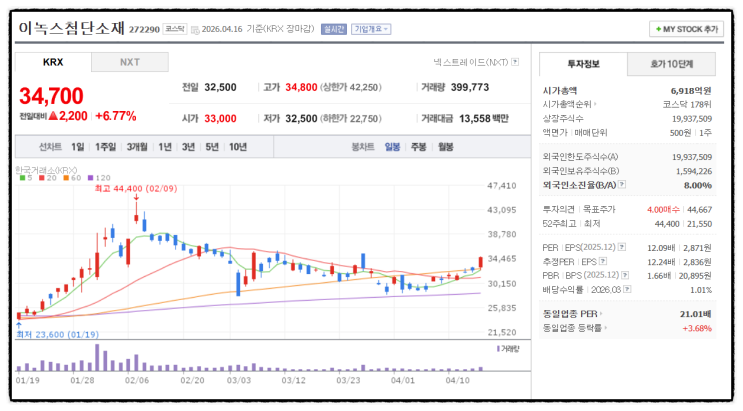Select the 월봉 monthly candle chart

point(446,147)
